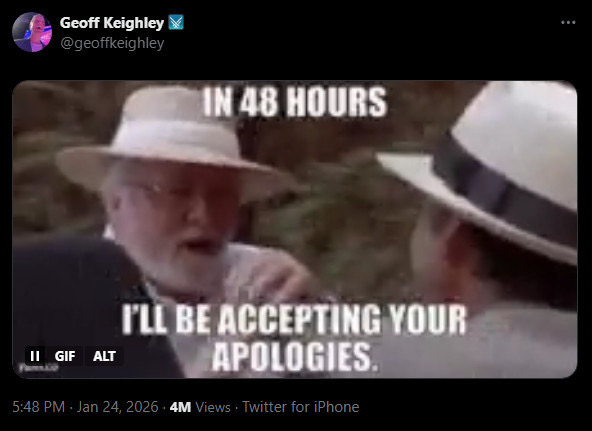Open the tweet's more options ellipsis menu
The height and width of the screenshot is (431, 592).
pos(568,23)
